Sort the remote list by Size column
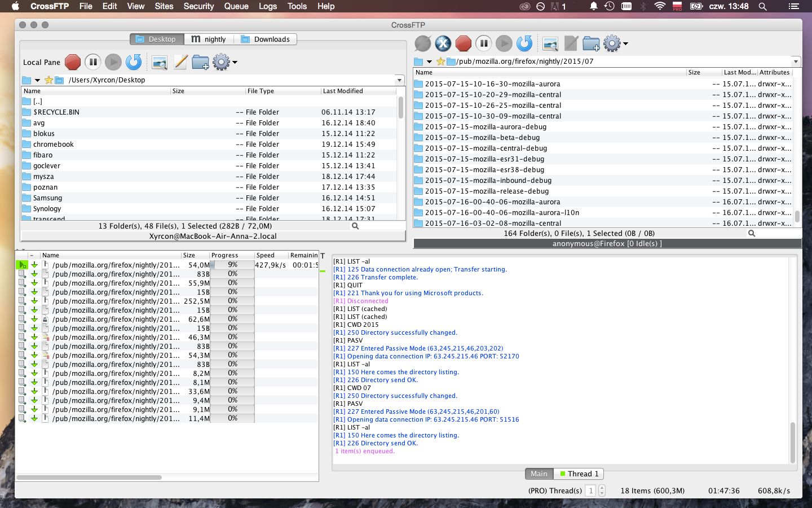Image resolution: width=812 pixels, height=508 pixels. (x=704, y=72)
